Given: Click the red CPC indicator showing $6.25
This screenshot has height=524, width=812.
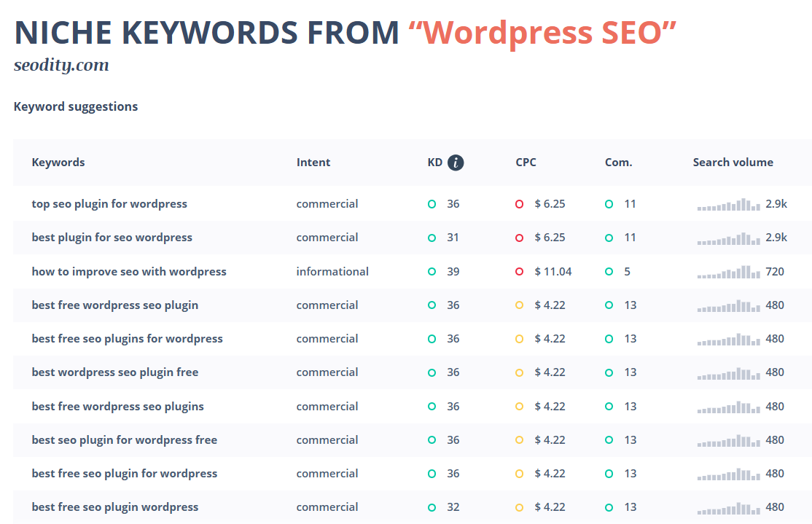Looking at the screenshot, I should (520, 203).
